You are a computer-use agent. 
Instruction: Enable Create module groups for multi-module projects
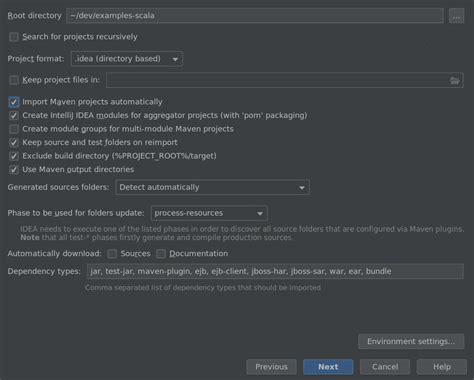coord(14,129)
